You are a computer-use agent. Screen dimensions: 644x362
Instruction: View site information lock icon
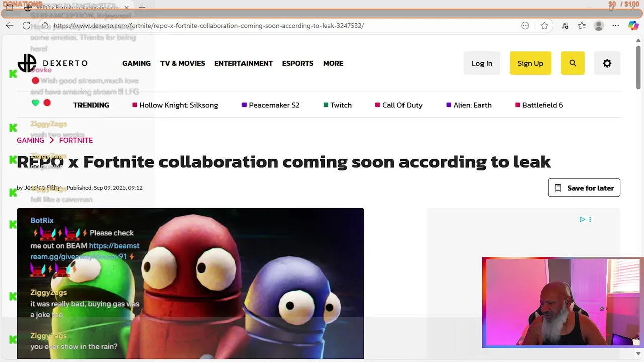[45, 26]
